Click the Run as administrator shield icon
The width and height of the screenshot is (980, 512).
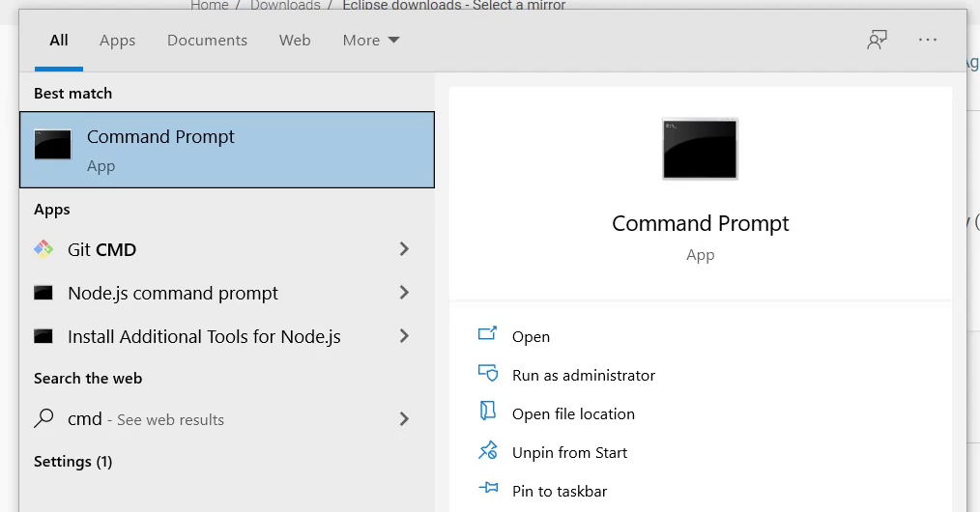tap(488, 373)
